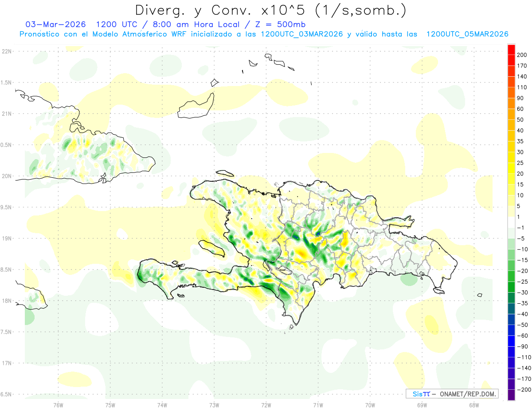Click the '8.5N' latitude label
The image size is (532, 411).
pos(7,270)
